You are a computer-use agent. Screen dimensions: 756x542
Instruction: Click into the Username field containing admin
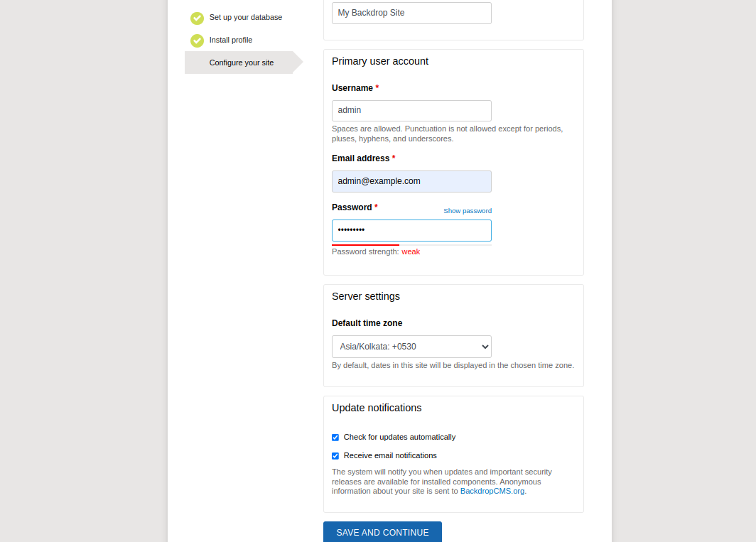(x=411, y=111)
